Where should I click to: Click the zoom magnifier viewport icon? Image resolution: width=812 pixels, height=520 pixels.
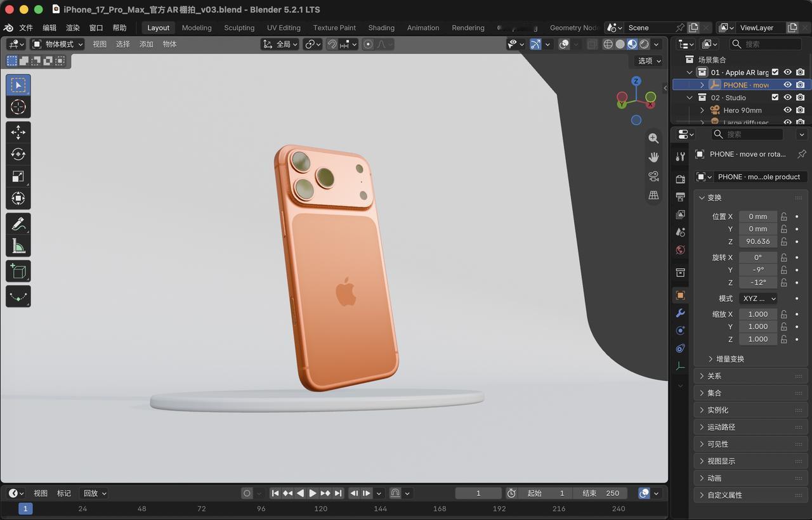(653, 138)
